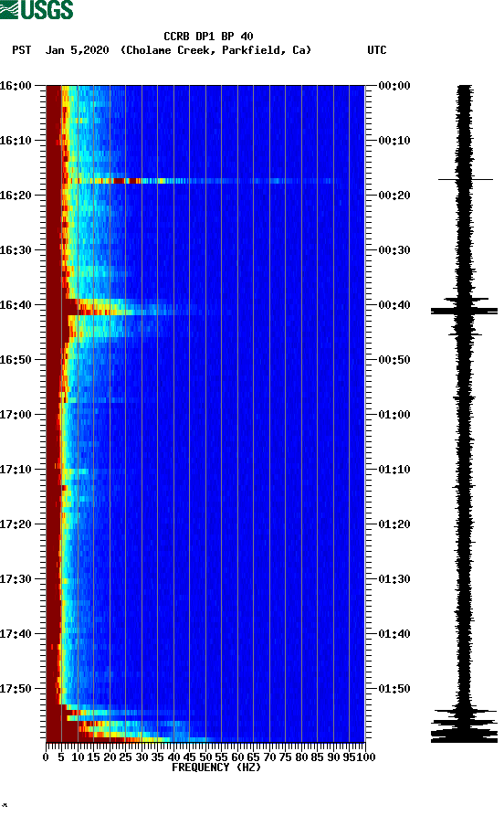Viewport: 504px width, 815px height.
Task: Click the seismogram burst at trace bottom
Action: 465,725
